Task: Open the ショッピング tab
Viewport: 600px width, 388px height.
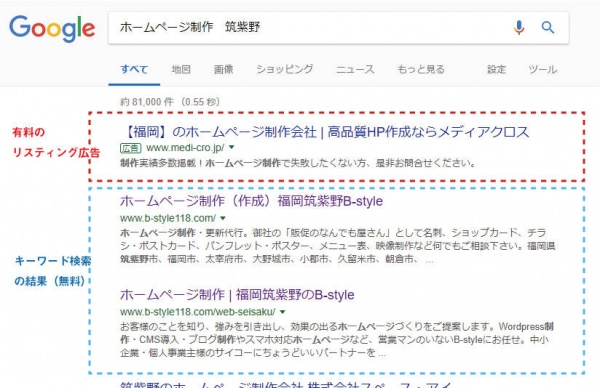Action: point(285,69)
